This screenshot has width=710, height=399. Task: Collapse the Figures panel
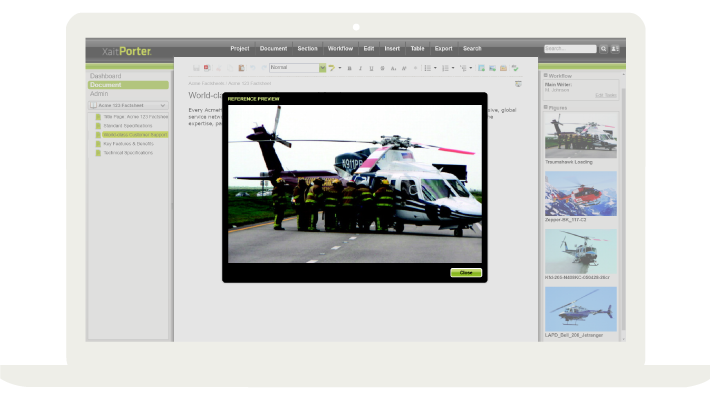(x=546, y=107)
